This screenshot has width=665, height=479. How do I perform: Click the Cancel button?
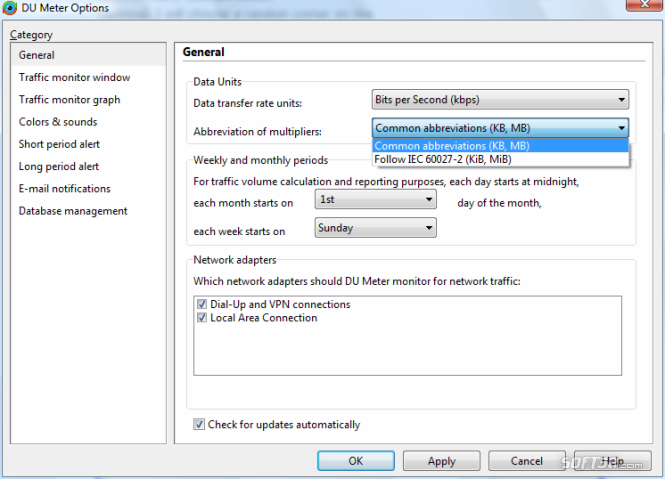[x=527, y=461]
